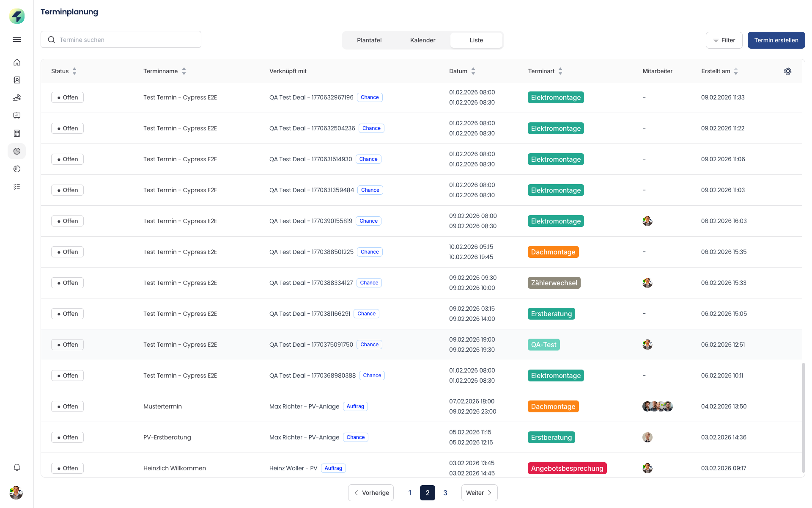
Task: Switch to the Kalender view tab
Action: click(422, 40)
